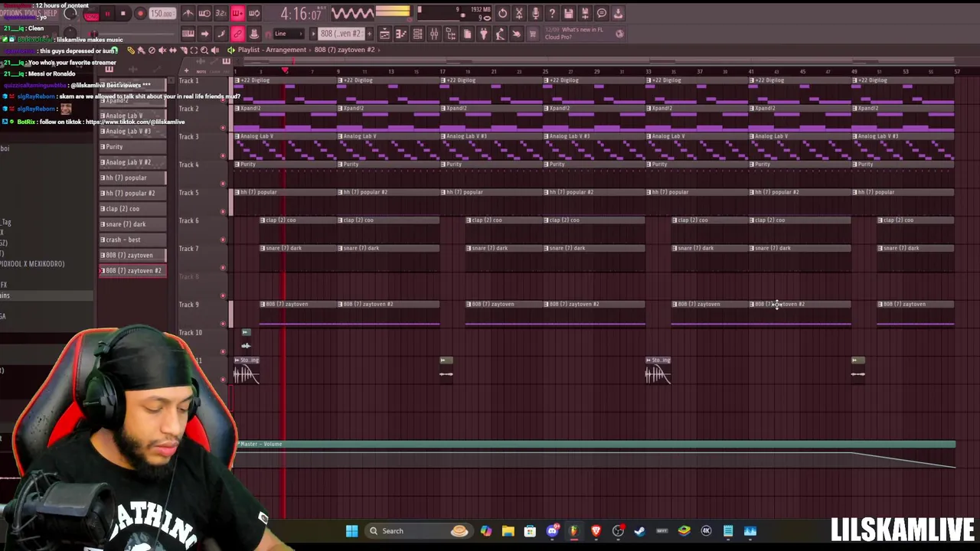Select Purity in the pattern picker

click(x=133, y=147)
